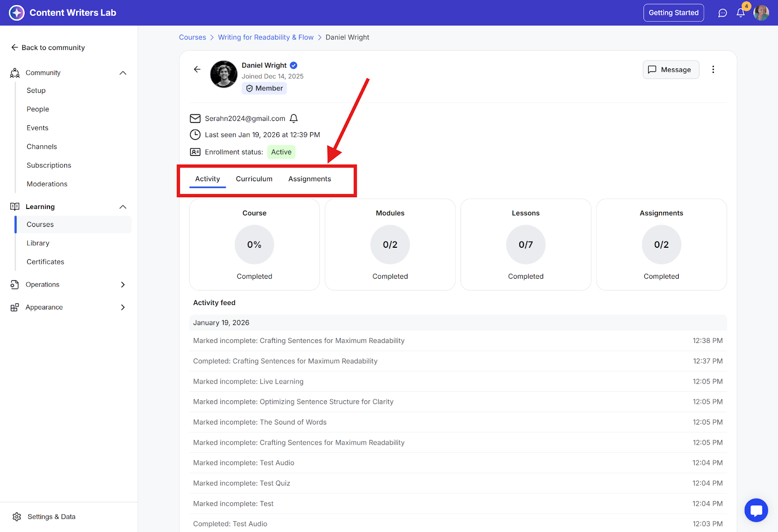The width and height of the screenshot is (778, 532).
Task: Open the blue support chat bubble
Action: pos(756,510)
